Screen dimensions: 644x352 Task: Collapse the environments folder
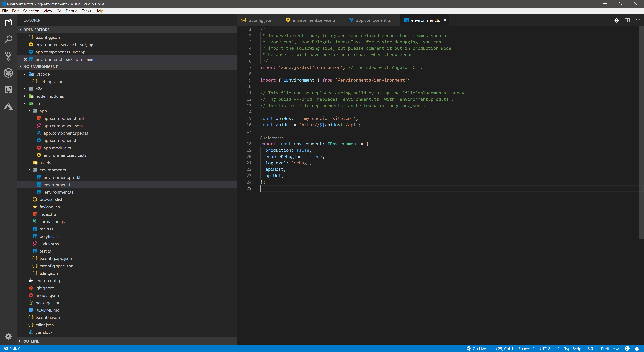(52, 170)
